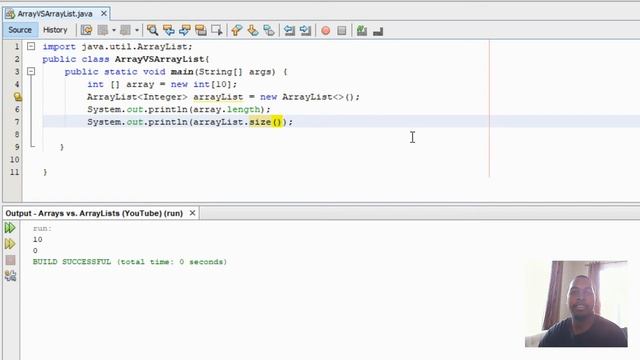This screenshot has width=640, height=360.
Task: Click Re-run with different parameters icon
Action: [x=10, y=244]
